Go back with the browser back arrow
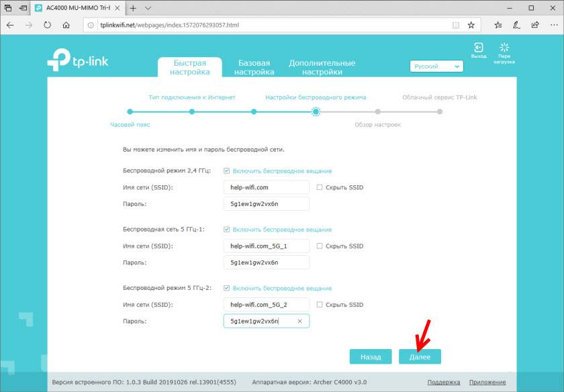 pyautogui.click(x=10, y=26)
